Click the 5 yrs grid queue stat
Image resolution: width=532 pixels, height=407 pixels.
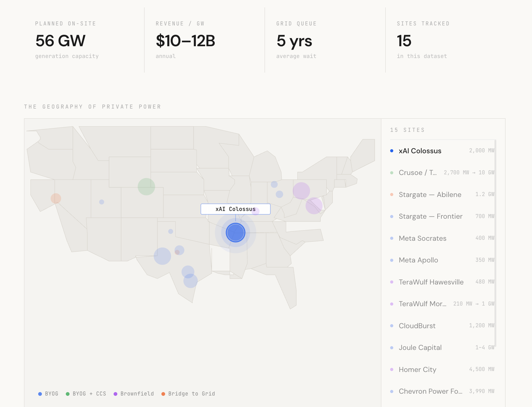click(296, 40)
